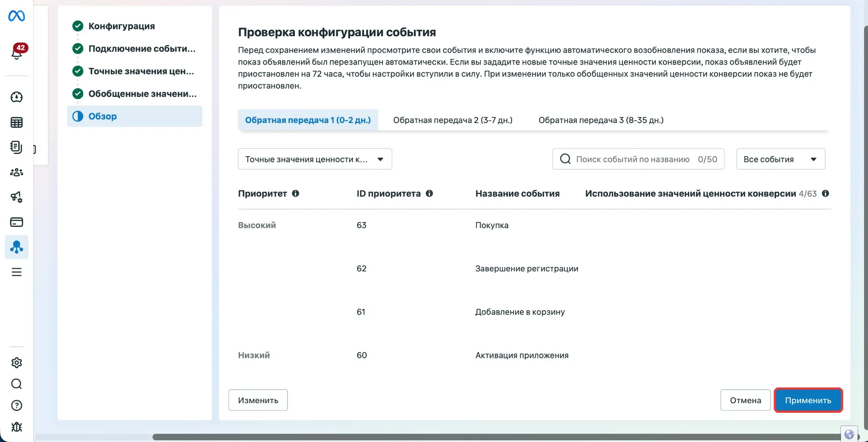
Task: Click the globe icon in bottom corner
Action: click(x=849, y=434)
